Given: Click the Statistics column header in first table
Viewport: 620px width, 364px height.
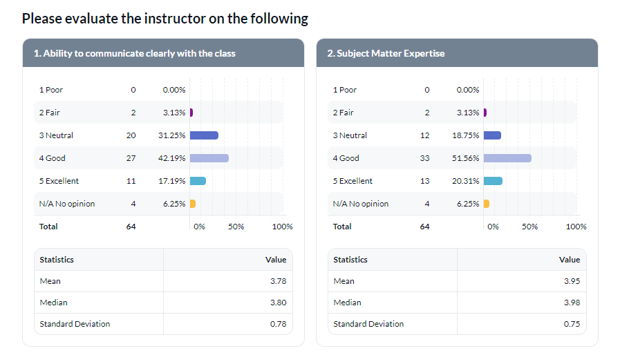Looking at the screenshot, I should point(57,260).
